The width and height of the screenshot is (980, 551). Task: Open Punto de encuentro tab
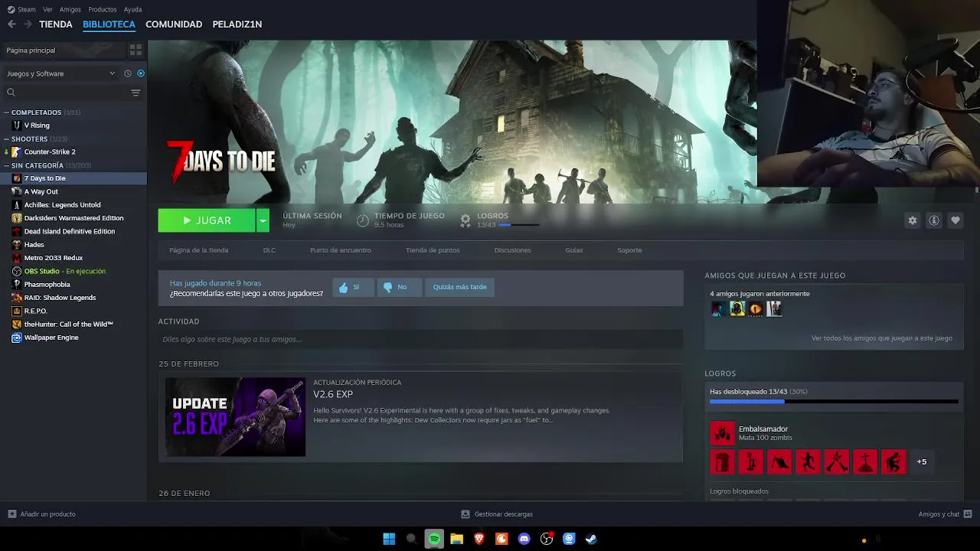341,250
